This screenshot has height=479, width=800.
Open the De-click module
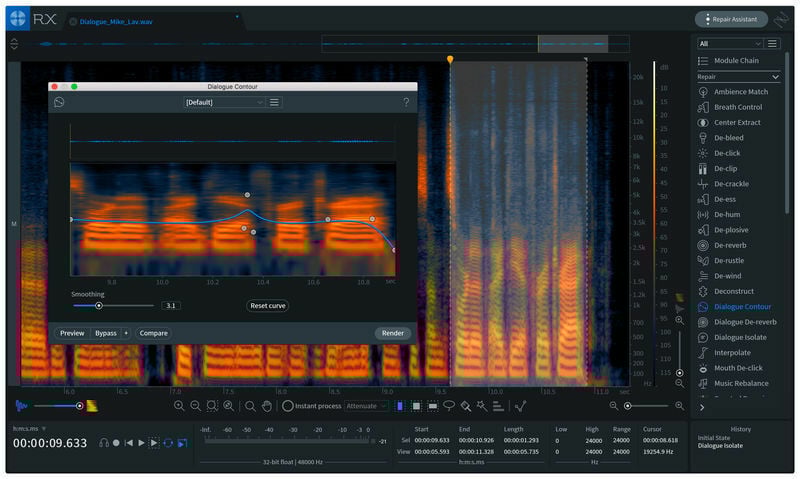(x=719, y=153)
